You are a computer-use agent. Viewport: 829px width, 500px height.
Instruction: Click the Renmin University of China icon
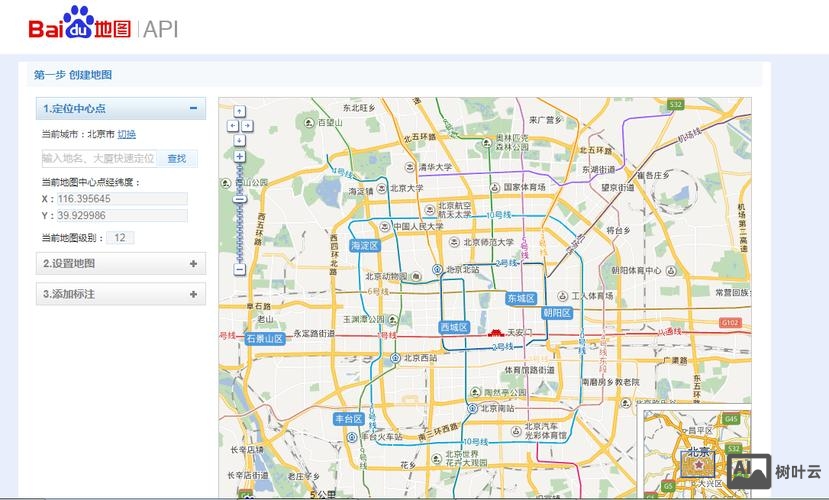[385, 226]
